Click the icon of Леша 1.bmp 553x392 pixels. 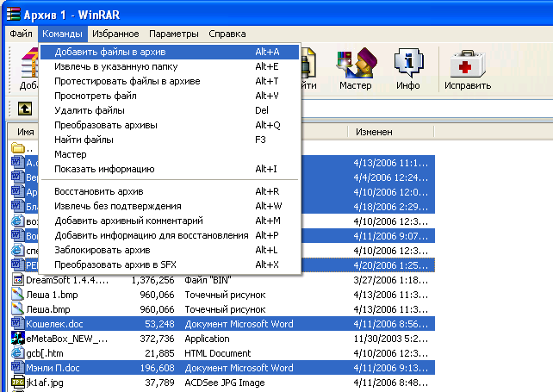point(17,295)
